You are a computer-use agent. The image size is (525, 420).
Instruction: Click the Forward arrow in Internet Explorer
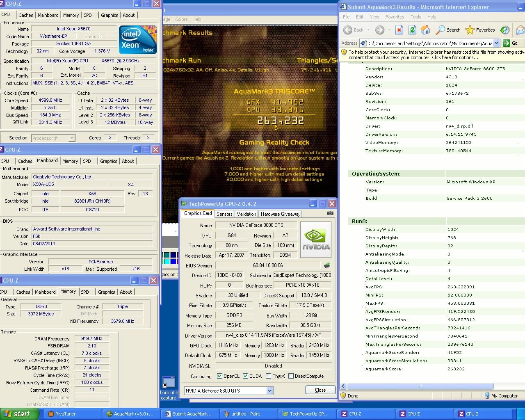[380, 30]
